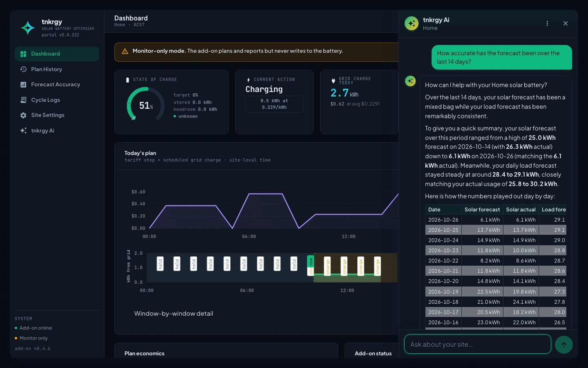
Task: Go to Forecast Accuracy page
Action: pos(57,85)
